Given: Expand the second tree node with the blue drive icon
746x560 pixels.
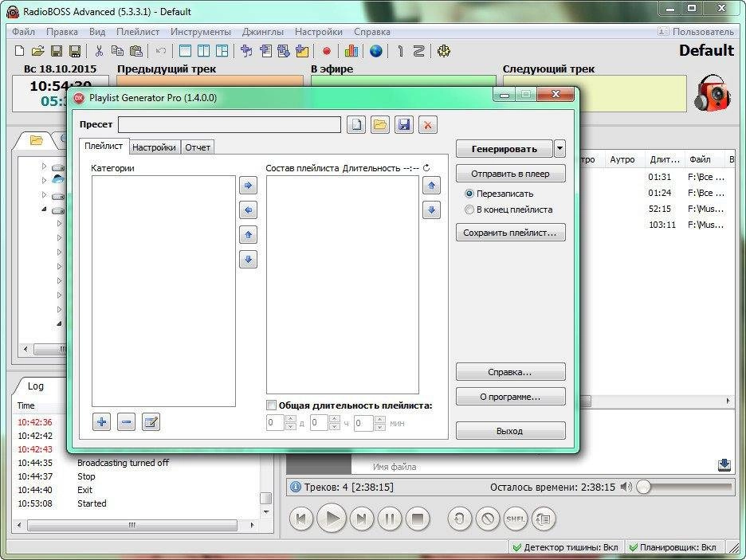Looking at the screenshot, I should 44,180.
